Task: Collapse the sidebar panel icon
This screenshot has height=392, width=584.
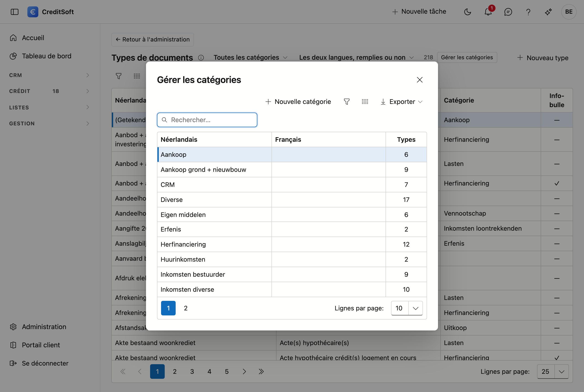Action: pos(15,12)
